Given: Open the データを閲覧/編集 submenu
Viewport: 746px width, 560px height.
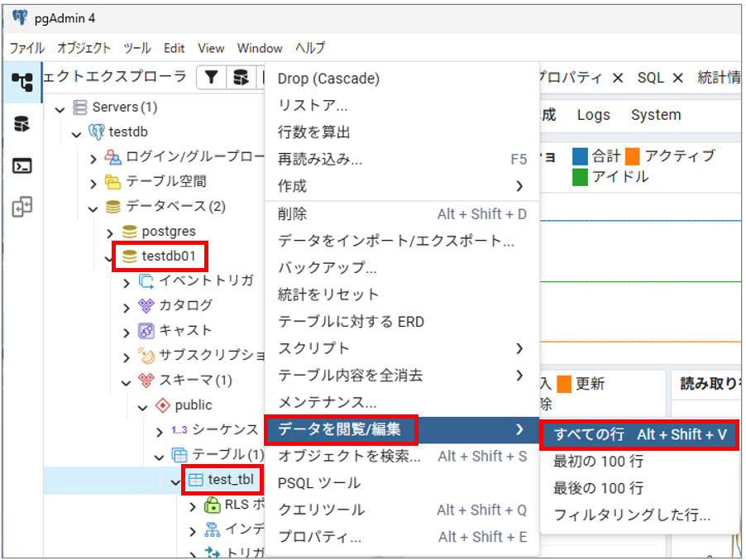Looking at the screenshot, I should (x=402, y=429).
